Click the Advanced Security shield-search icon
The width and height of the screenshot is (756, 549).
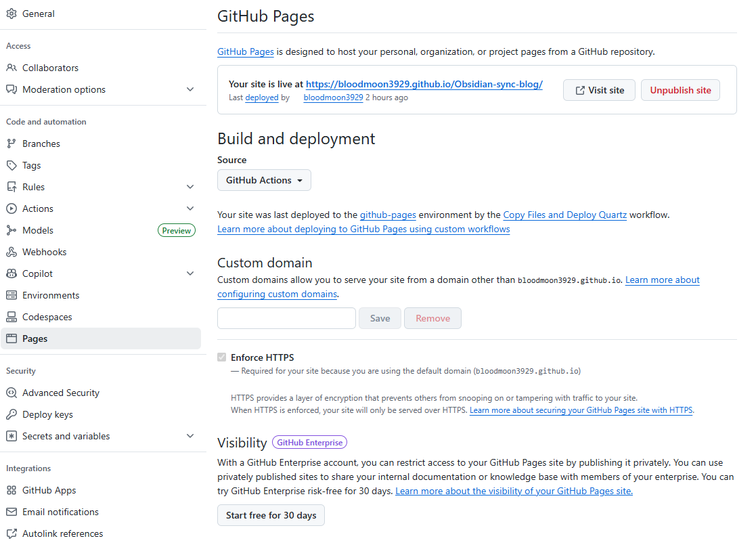tap(12, 393)
